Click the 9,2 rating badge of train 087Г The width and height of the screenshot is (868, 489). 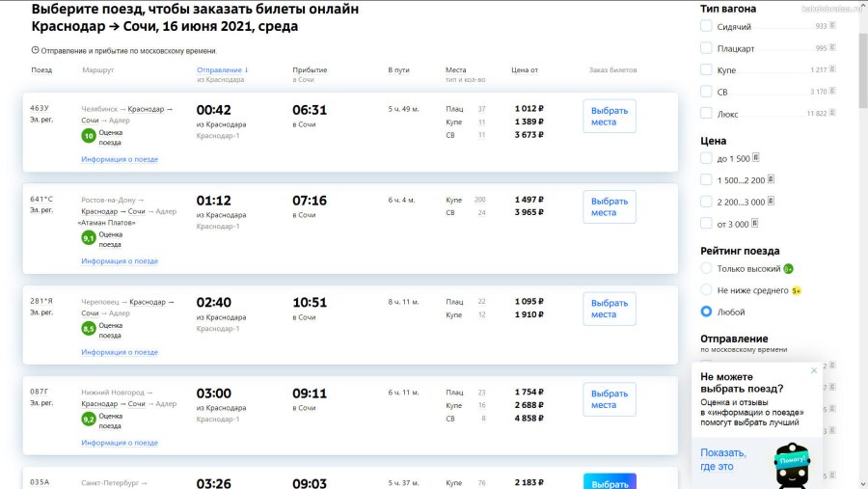pos(89,420)
